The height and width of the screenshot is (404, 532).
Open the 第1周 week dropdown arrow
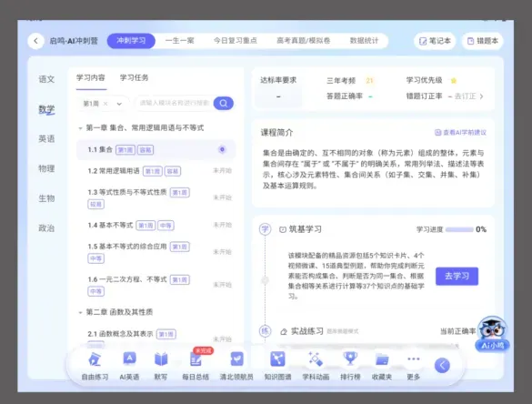(x=119, y=104)
